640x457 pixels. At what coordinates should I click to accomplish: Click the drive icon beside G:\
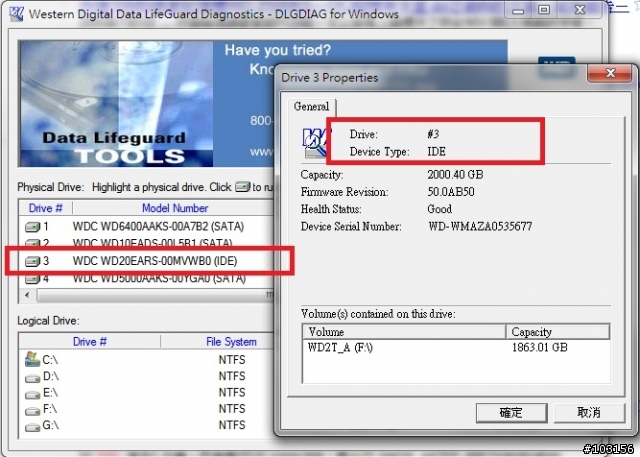click(33, 427)
